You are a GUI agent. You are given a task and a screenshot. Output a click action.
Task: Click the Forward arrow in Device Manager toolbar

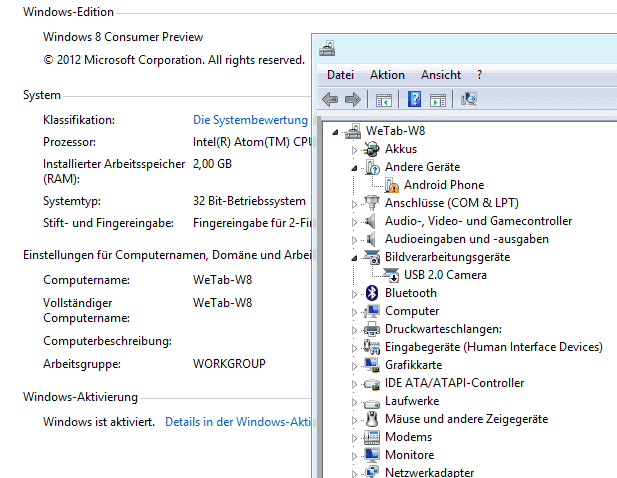pyautogui.click(x=353, y=99)
